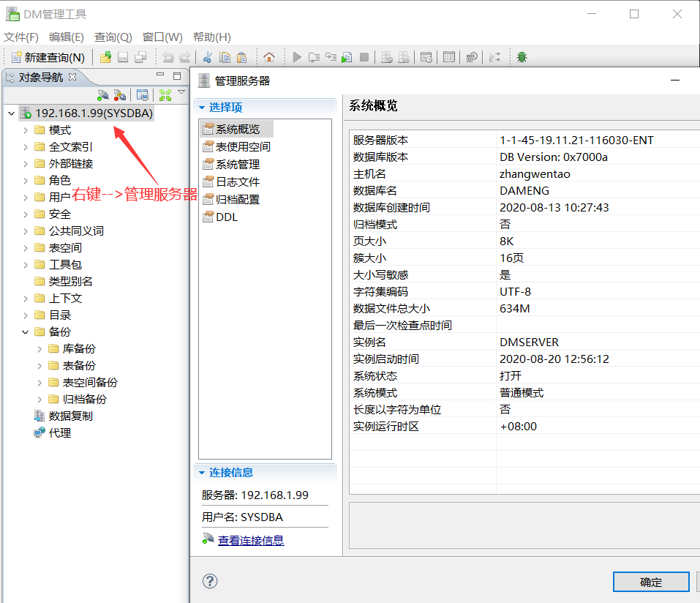700x603 pixels.
Task: Click the help question mark icon
Action: point(210,581)
